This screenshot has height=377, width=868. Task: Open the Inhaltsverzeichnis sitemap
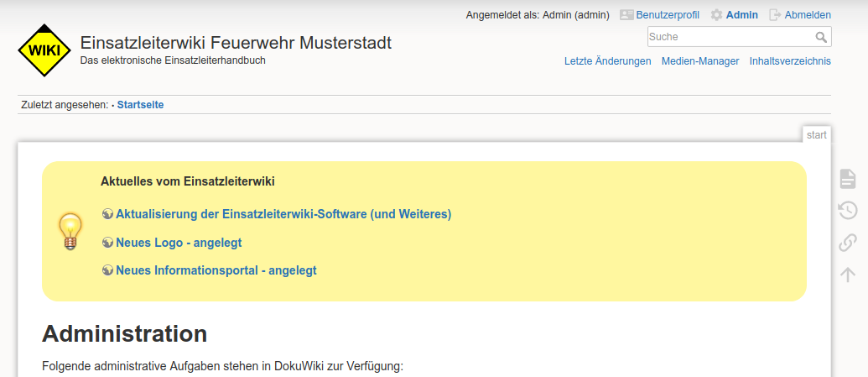790,61
